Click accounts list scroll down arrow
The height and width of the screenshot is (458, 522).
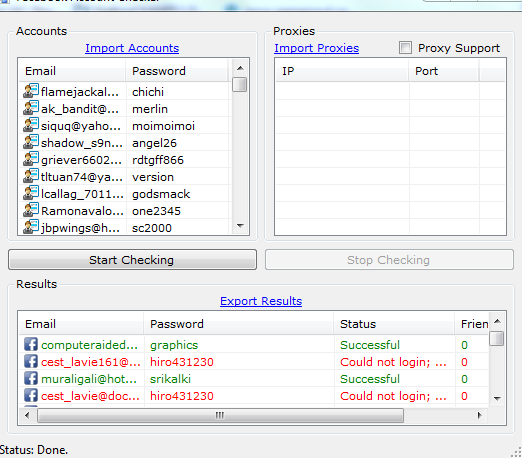[x=240, y=226]
